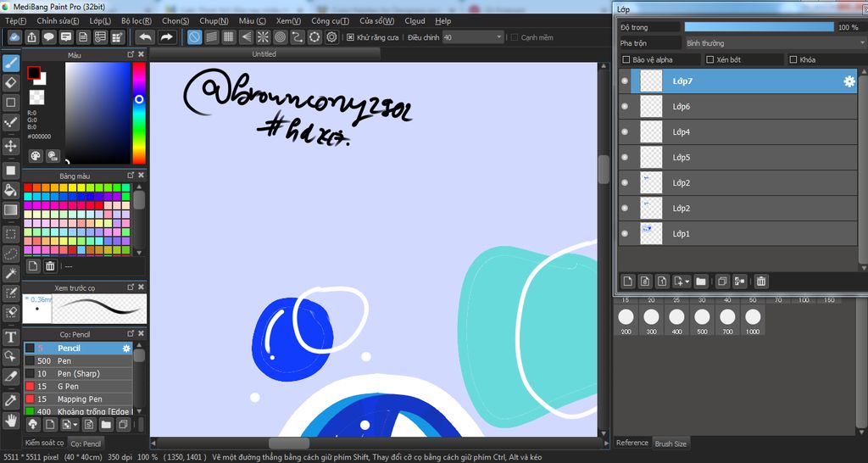Hide the Lớp6 layer
Screen dimensions: 868x463
click(x=625, y=106)
